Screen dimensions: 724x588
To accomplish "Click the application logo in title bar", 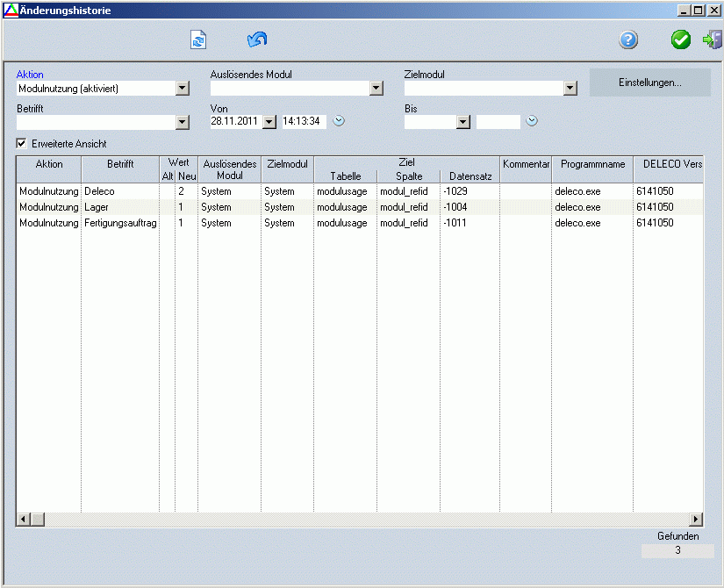I will tap(10, 10).
